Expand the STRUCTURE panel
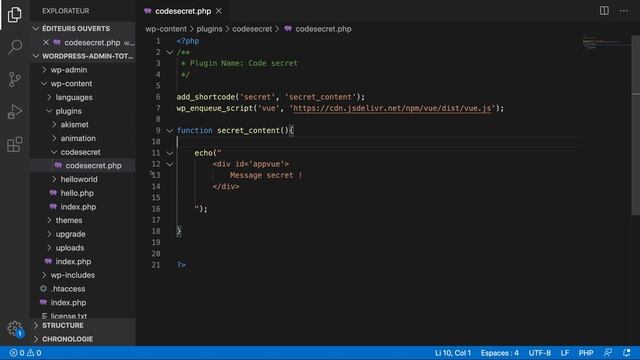The image size is (640, 360). pos(82,325)
